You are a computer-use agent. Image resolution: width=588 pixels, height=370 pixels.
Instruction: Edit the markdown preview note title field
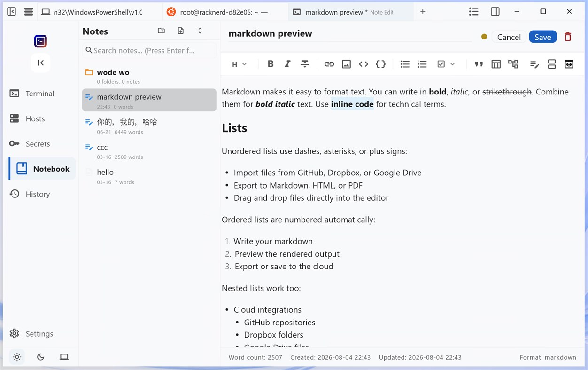350,34
